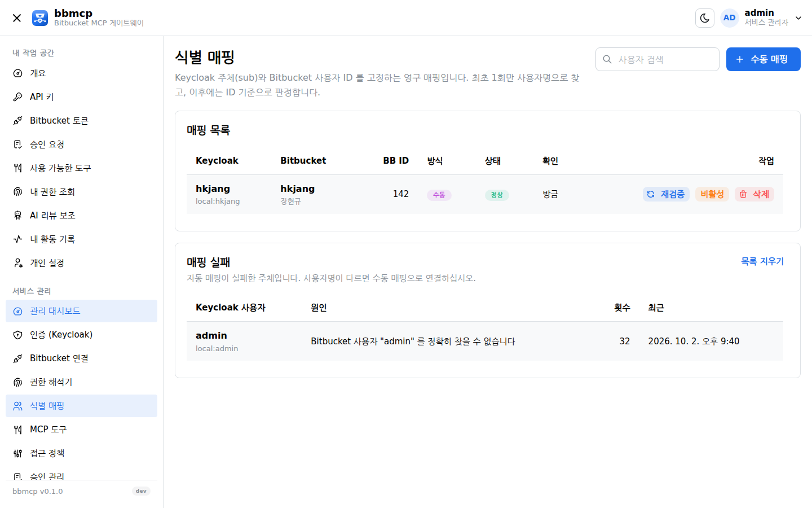Click the dev badge in sidebar footer
The height and width of the screenshot is (508, 812).
click(x=141, y=491)
